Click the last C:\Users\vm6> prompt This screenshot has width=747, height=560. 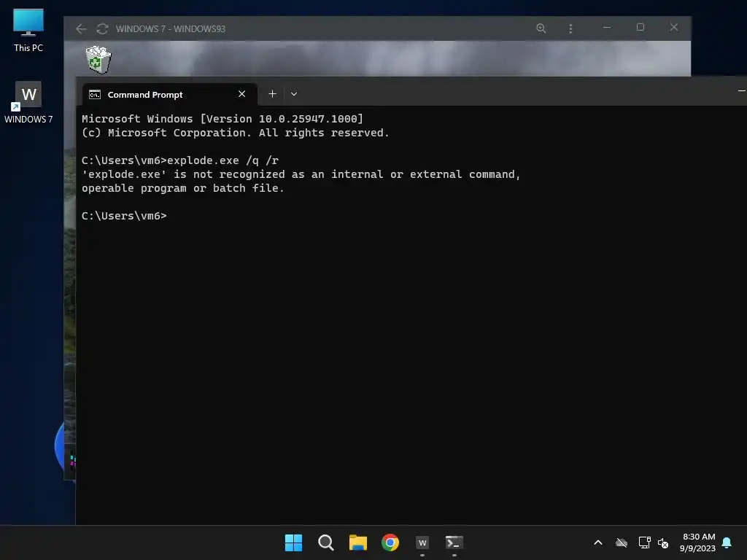pyautogui.click(x=124, y=216)
